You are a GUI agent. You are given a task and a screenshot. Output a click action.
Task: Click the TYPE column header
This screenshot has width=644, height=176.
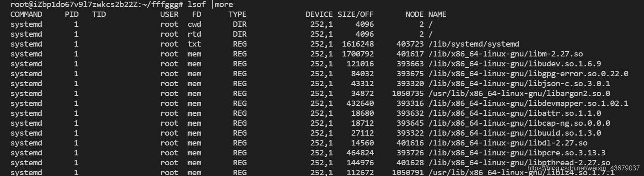pyautogui.click(x=237, y=14)
